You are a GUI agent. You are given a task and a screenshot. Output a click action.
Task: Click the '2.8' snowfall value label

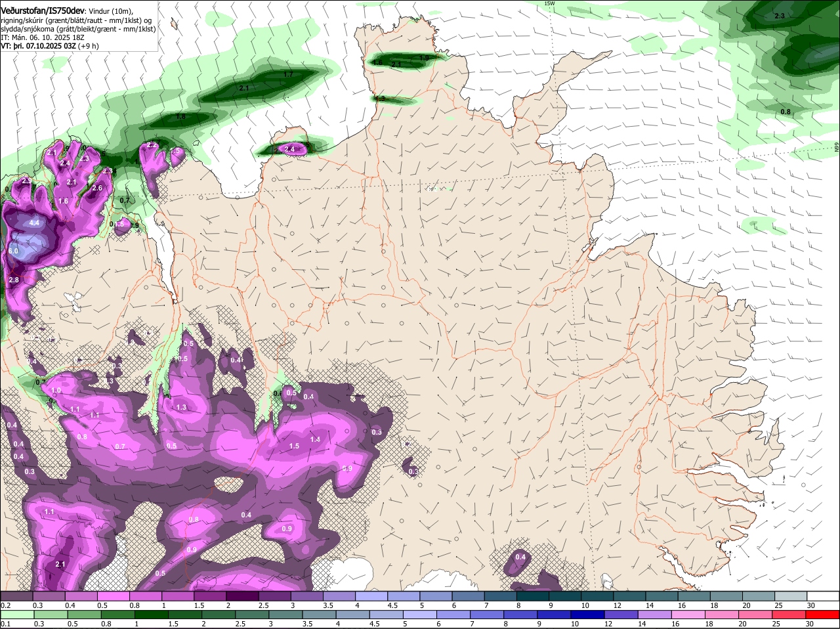(14, 280)
